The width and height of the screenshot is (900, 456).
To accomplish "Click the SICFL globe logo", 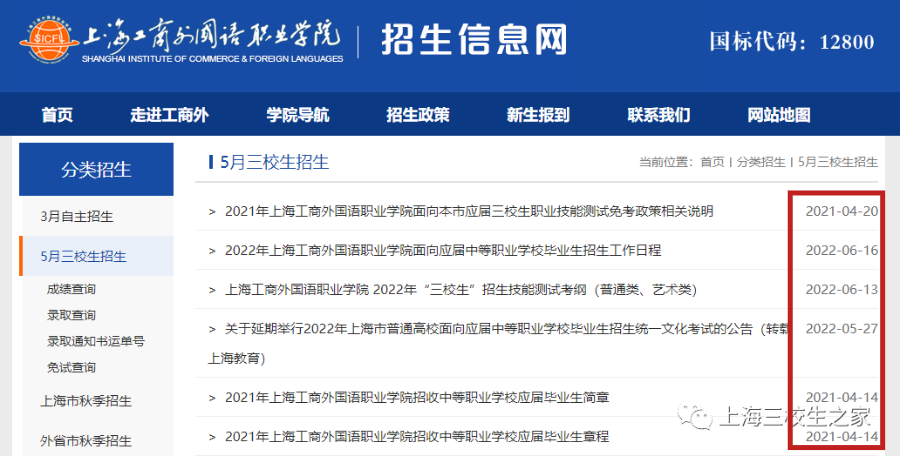I will [x=49, y=40].
